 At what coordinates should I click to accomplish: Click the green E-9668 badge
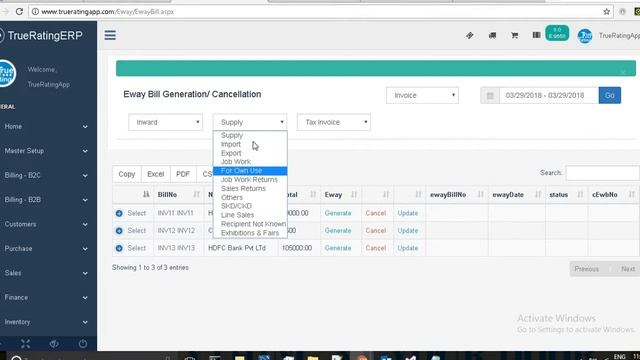(557, 33)
